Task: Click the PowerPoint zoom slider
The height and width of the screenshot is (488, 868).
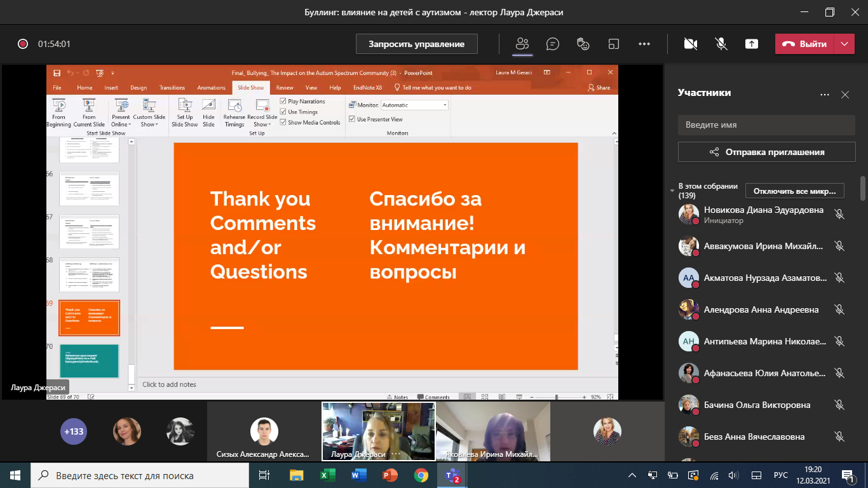Action: 557,397
